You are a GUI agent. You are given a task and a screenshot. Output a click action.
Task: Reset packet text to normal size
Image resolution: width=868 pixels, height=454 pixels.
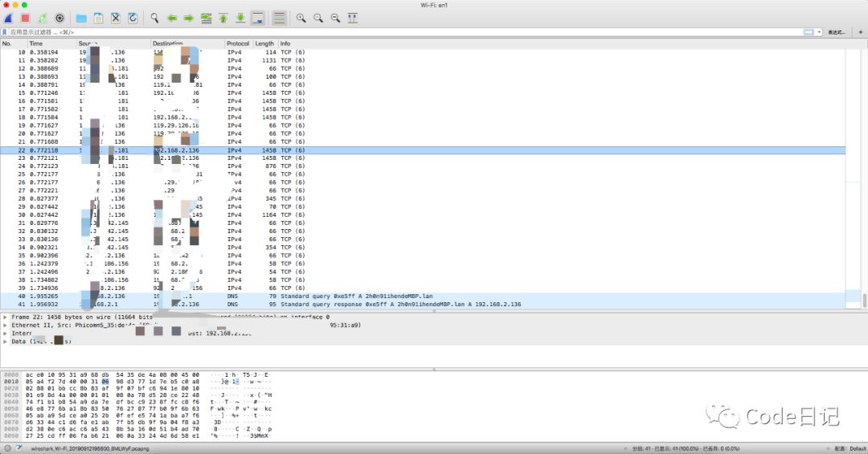(335, 18)
